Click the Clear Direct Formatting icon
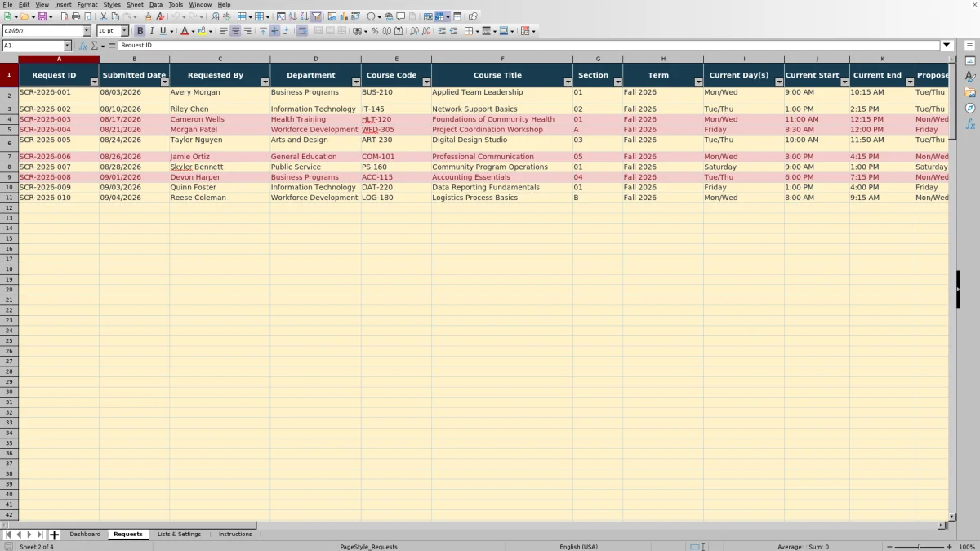Image resolution: width=980 pixels, height=551 pixels. (160, 16)
